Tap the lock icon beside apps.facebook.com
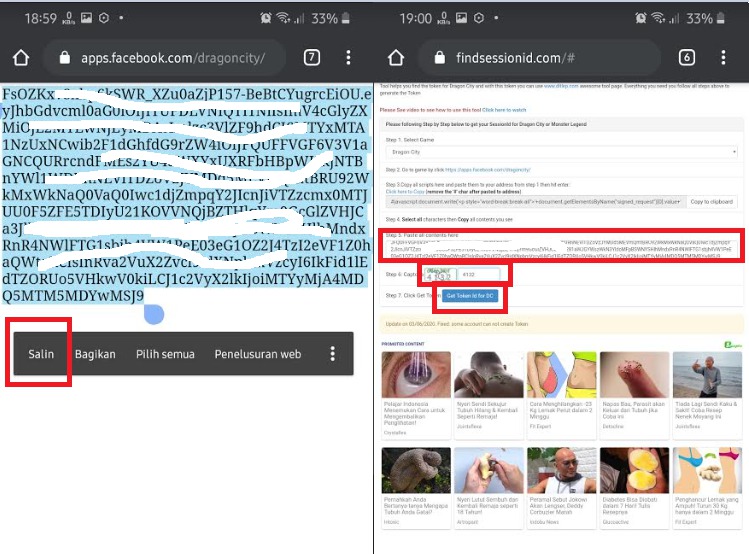The width and height of the screenshot is (749, 554). tap(64, 58)
